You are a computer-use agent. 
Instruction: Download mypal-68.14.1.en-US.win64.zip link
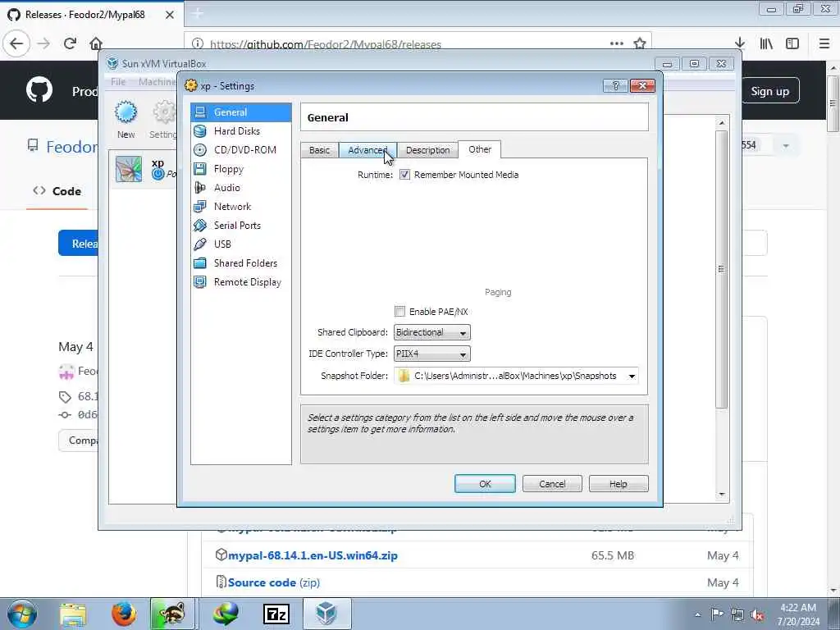point(313,555)
